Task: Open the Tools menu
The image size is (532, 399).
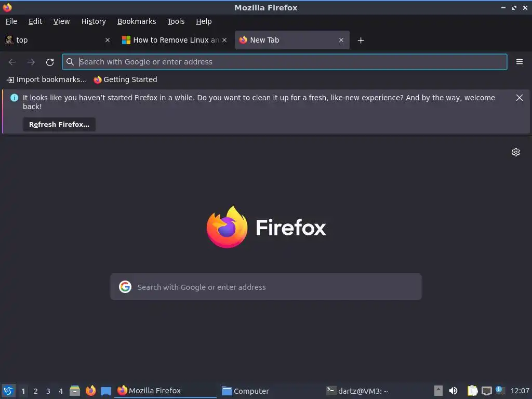Action: point(176,21)
